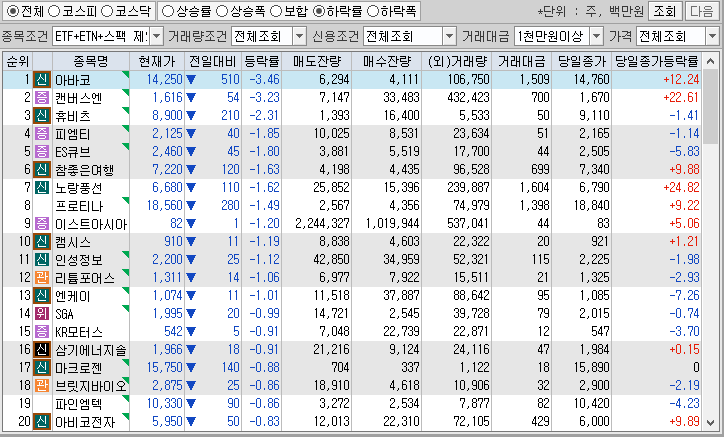The width and height of the screenshot is (724, 437).
Task: Click the 증 badge icon for 피엠티
Action: pyautogui.click(x=42, y=134)
